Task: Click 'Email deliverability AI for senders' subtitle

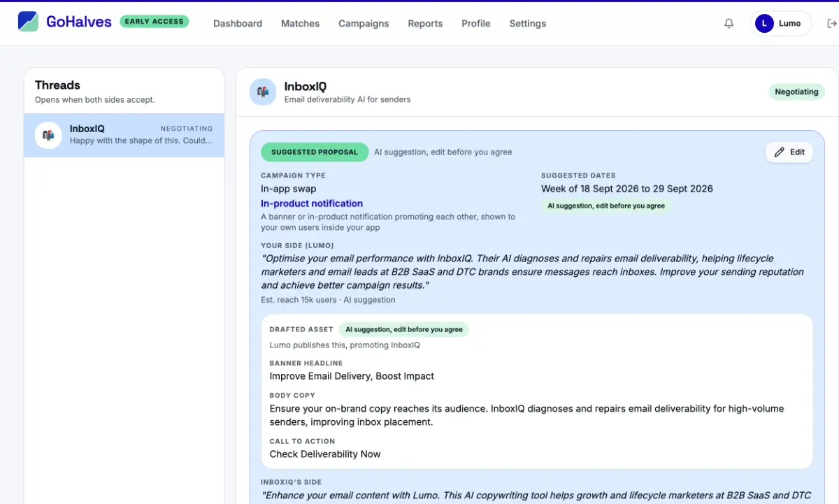Action: pos(347,100)
